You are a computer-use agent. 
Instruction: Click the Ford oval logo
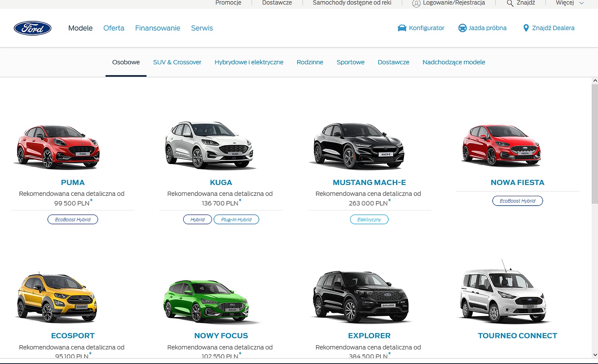[33, 28]
